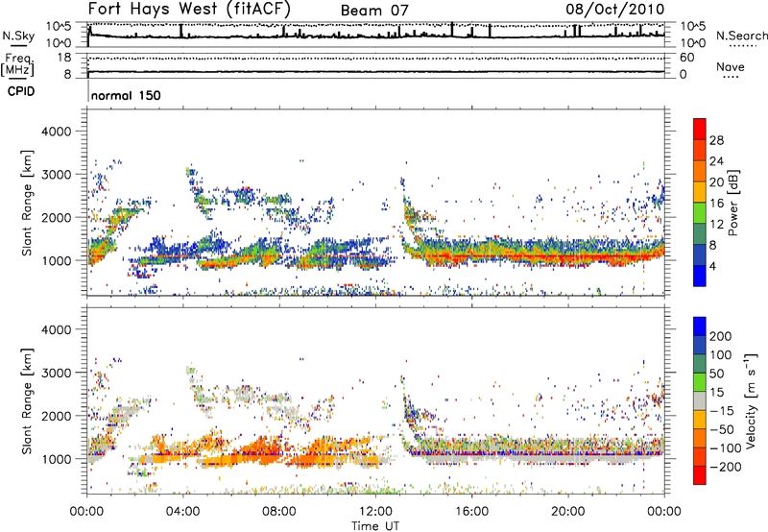768x532 pixels.
Task: Click the N.Sky noise trace panel
Action: click(x=375, y=35)
